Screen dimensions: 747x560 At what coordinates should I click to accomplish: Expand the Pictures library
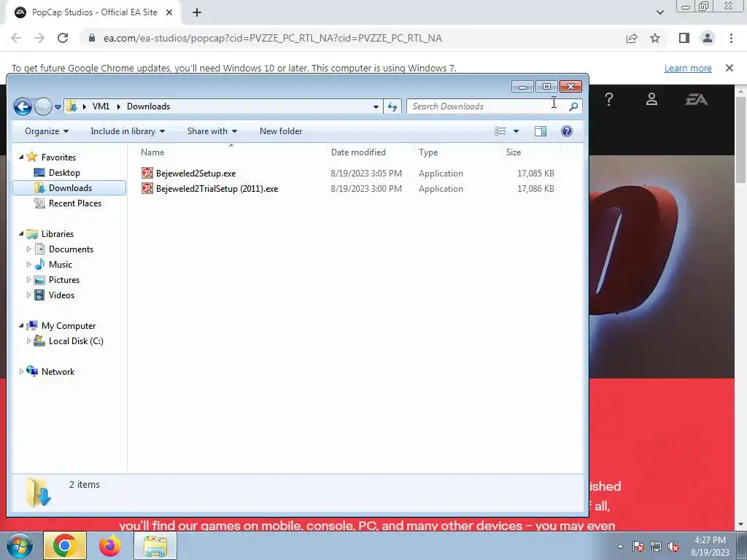point(28,279)
